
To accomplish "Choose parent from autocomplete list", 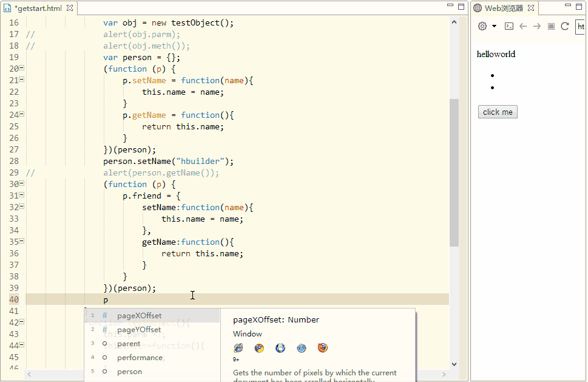I will point(152,344).
